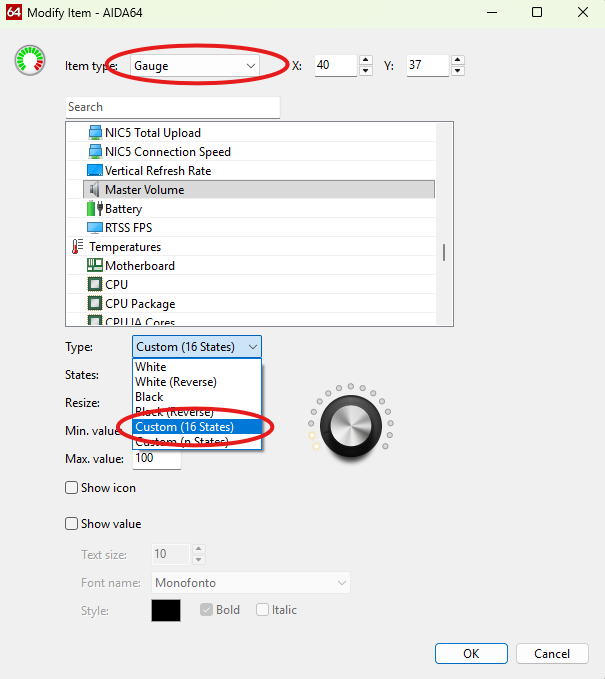
Task: Open the Item type Gauge dropdown
Action: pos(194,66)
